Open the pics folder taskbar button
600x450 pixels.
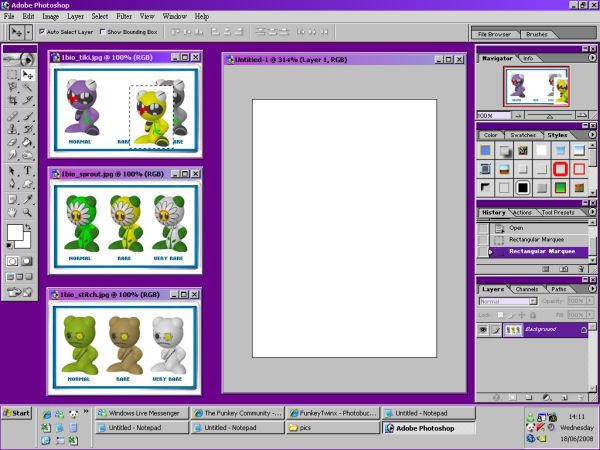(333, 428)
